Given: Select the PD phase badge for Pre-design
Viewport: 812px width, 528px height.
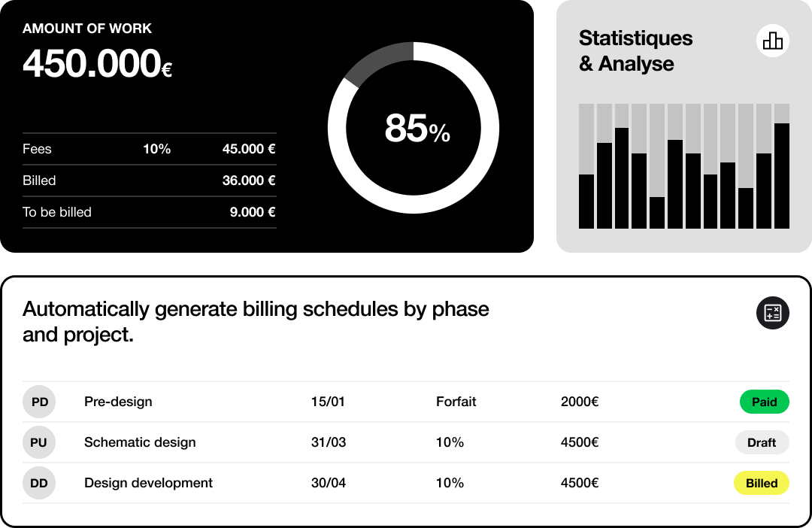Looking at the screenshot, I should [39, 402].
